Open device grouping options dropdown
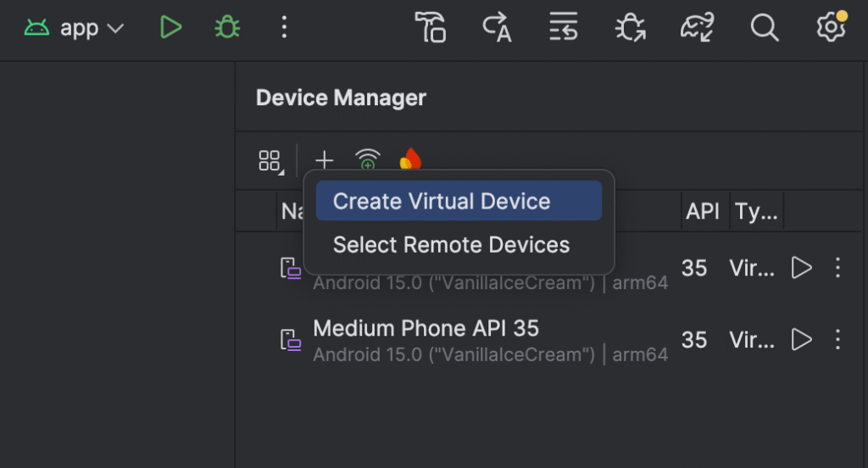 click(270, 161)
